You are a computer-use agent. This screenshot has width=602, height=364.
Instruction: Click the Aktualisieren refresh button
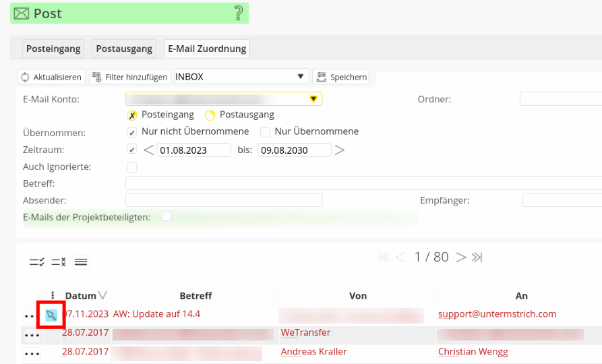(52, 77)
